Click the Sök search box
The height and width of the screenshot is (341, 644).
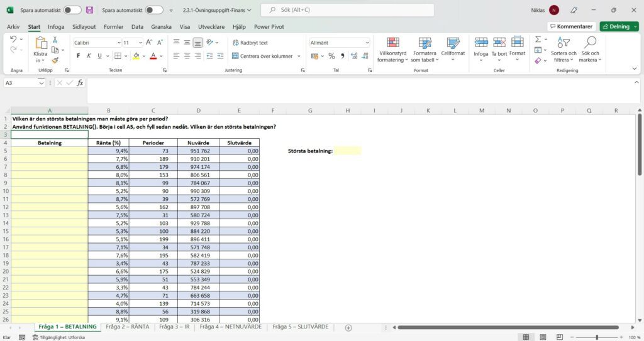(347, 10)
